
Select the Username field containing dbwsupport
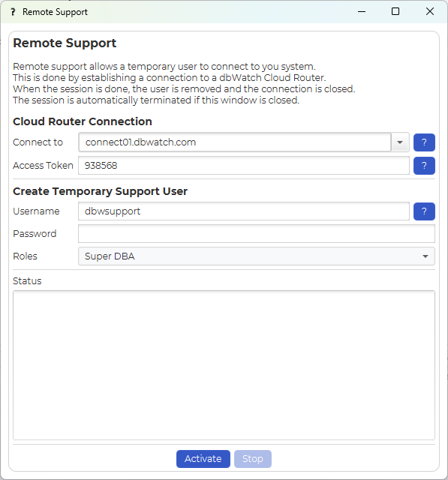coord(244,211)
